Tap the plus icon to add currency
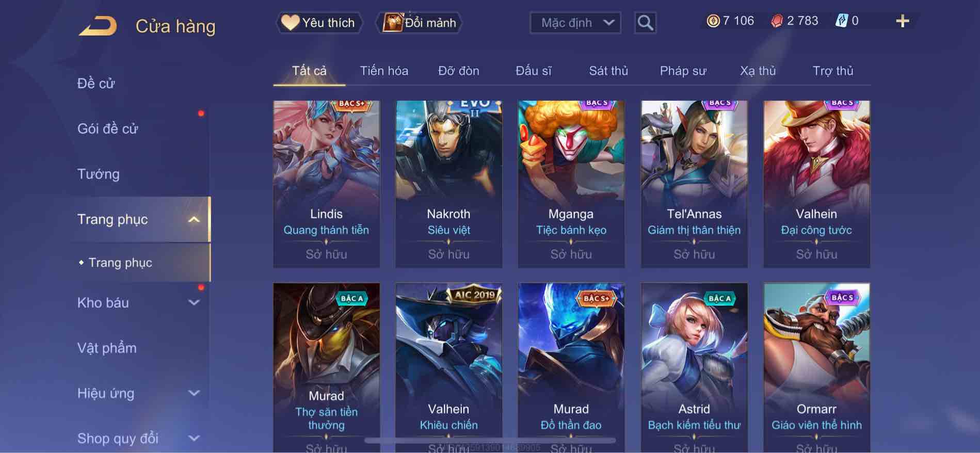Screen dimensions: 980x453 pyautogui.click(x=902, y=21)
